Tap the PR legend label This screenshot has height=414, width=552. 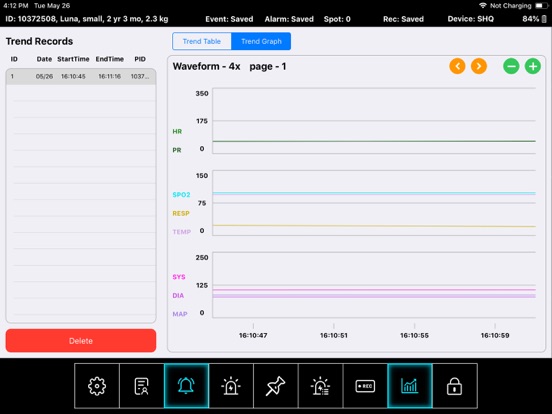(177, 150)
